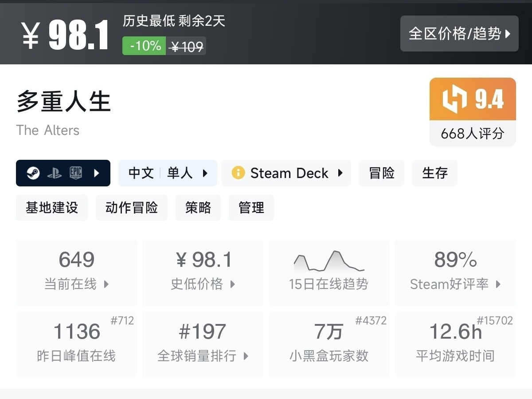The image size is (532, 399).
Task: Expand the platform list arrow
Action: pyautogui.click(x=97, y=173)
